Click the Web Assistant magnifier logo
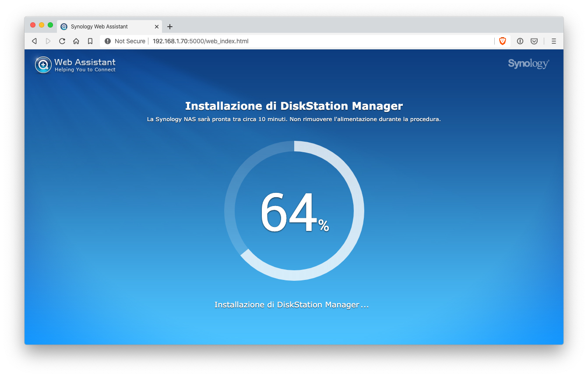The height and width of the screenshot is (377, 588). click(43, 65)
